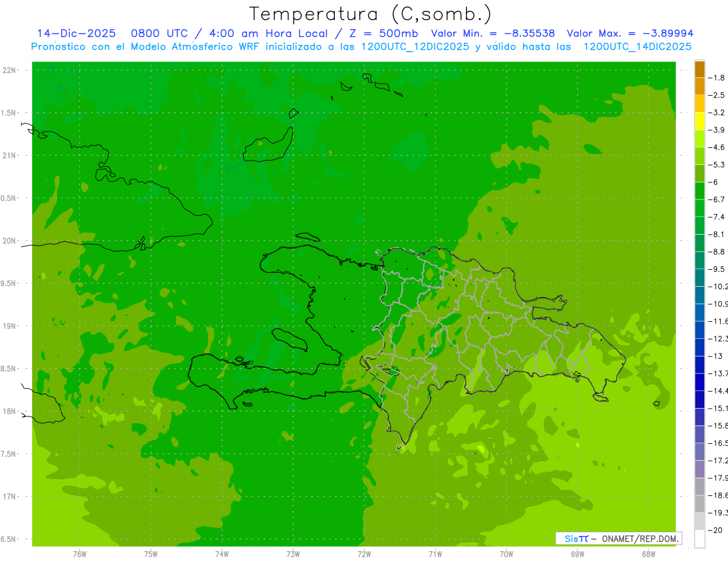This screenshot has height=562, width=728.
Task: Click the '17N' latitude label
Action: click(x=10, y=497)
